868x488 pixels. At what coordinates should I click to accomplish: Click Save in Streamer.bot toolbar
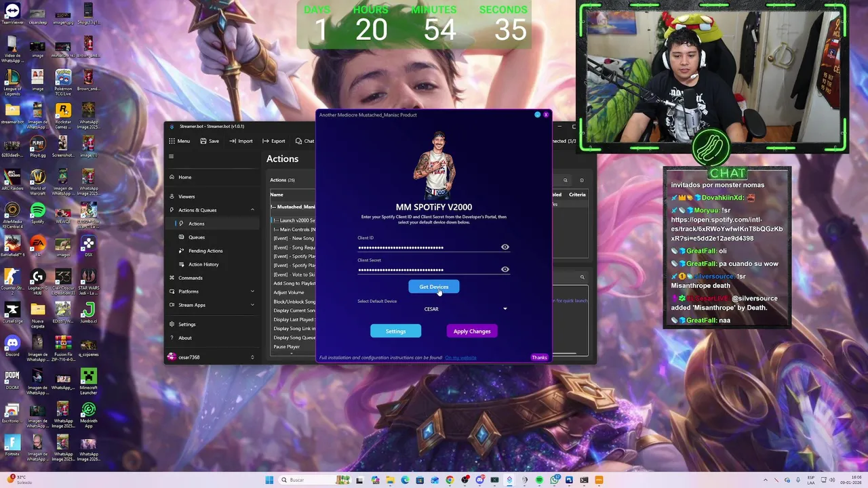click(210, 141)
